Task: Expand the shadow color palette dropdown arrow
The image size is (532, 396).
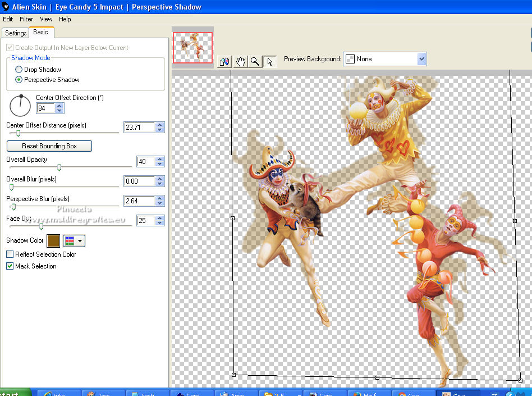Action: click(x=80, y=241)
